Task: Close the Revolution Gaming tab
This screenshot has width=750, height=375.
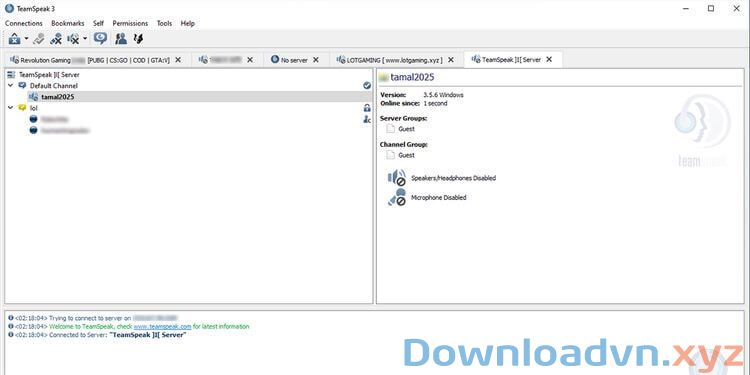Action: pyautogui.click(x=178, y=60)
